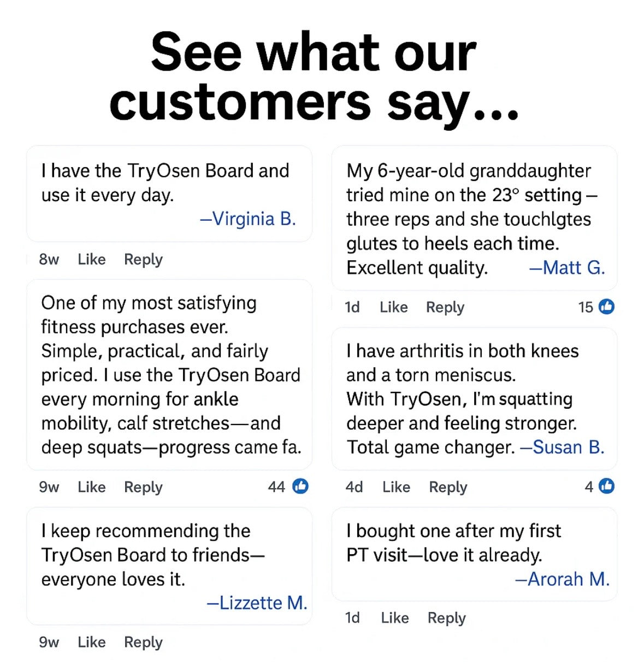The width and height of the screenshot is (644, 664).
Task: Reply to the "most satisfying fitness purchases" comment
Action: click(143, 487)
